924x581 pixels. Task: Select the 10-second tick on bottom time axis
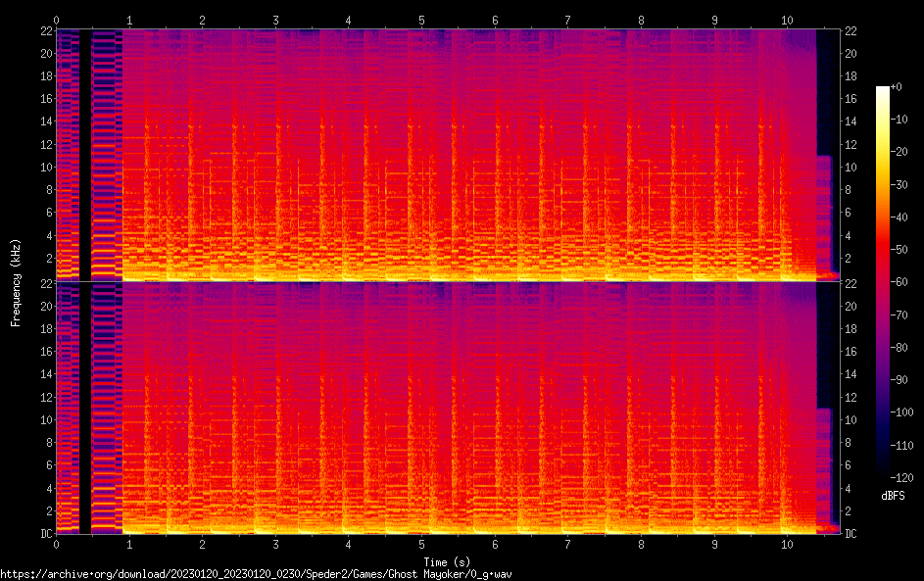pyautogui.click(x=787, y=544)
